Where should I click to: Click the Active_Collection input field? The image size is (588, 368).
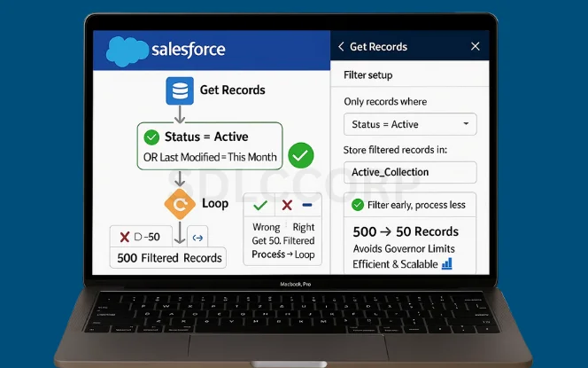410,172
